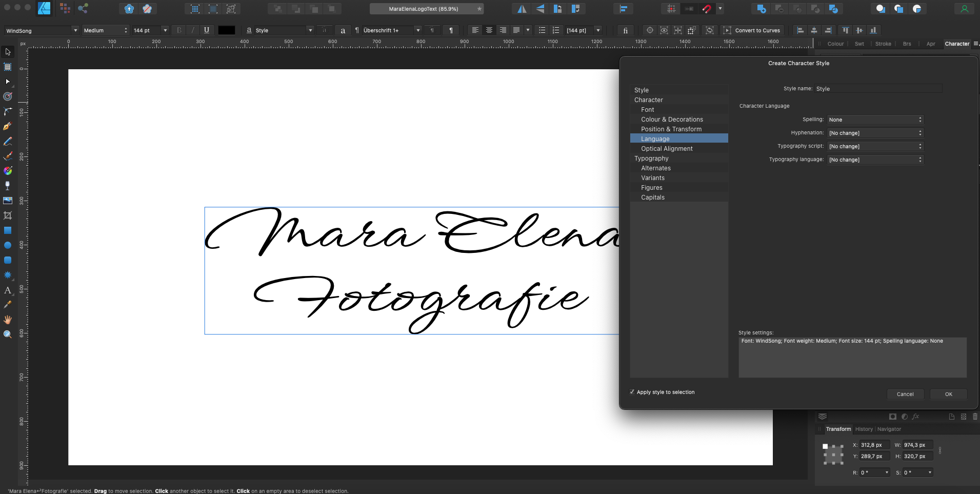Select the Ellipse shape tool
Screen dimensions: 980x494
coord(8,245)
